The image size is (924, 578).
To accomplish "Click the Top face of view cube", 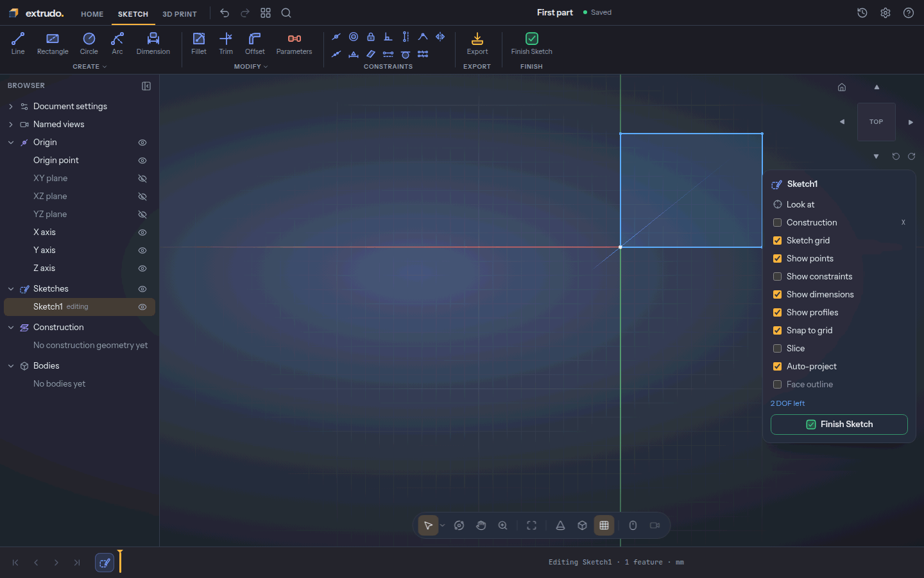I will 877,122.
